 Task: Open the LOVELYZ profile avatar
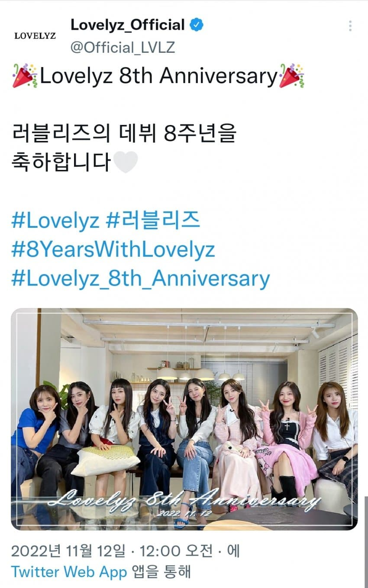(35, 35)
